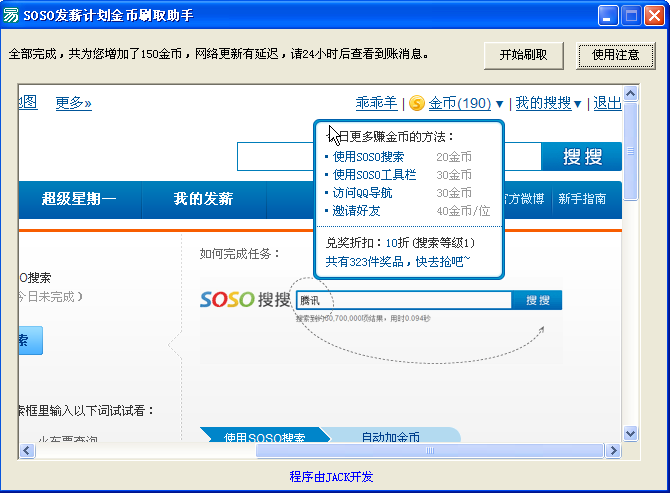
Task: Click the horizontal scrollbar left arrow
Action: coord(27,450)
